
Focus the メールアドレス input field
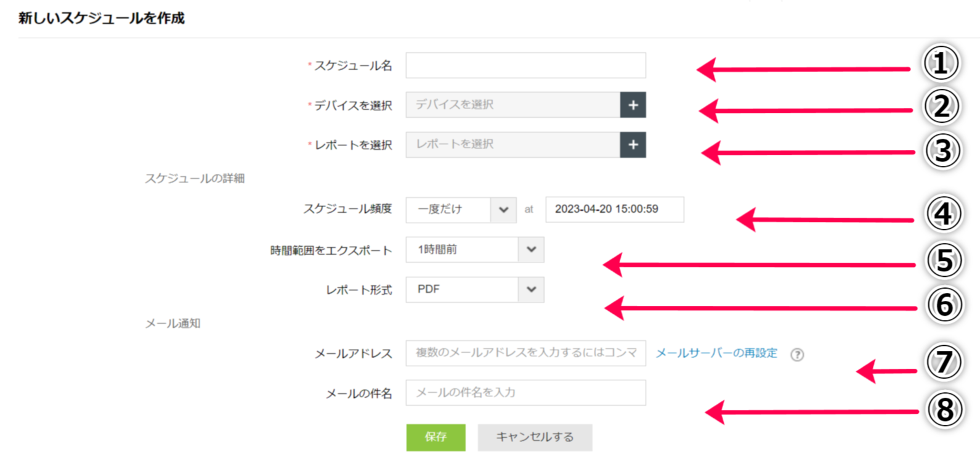click(525, 353)
